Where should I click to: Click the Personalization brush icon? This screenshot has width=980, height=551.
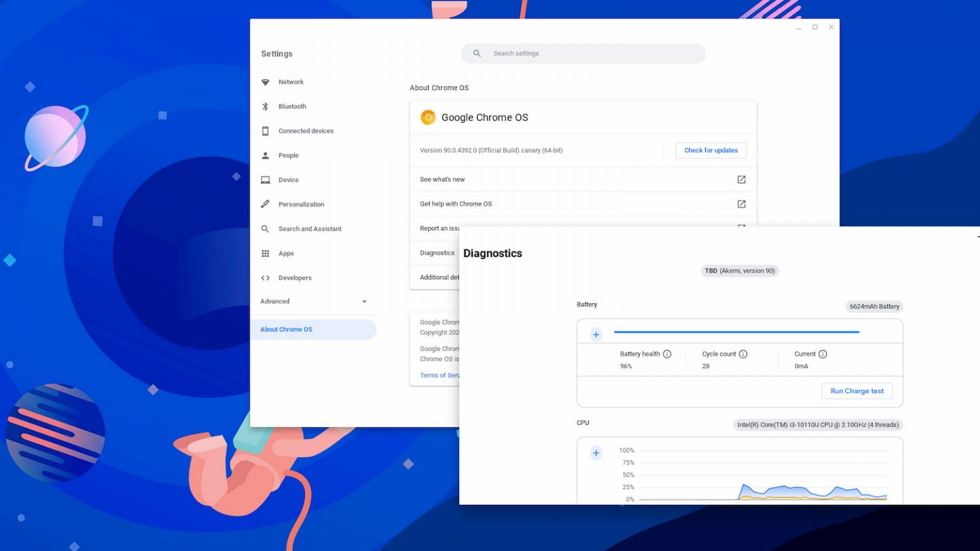[x=265, y=204]
